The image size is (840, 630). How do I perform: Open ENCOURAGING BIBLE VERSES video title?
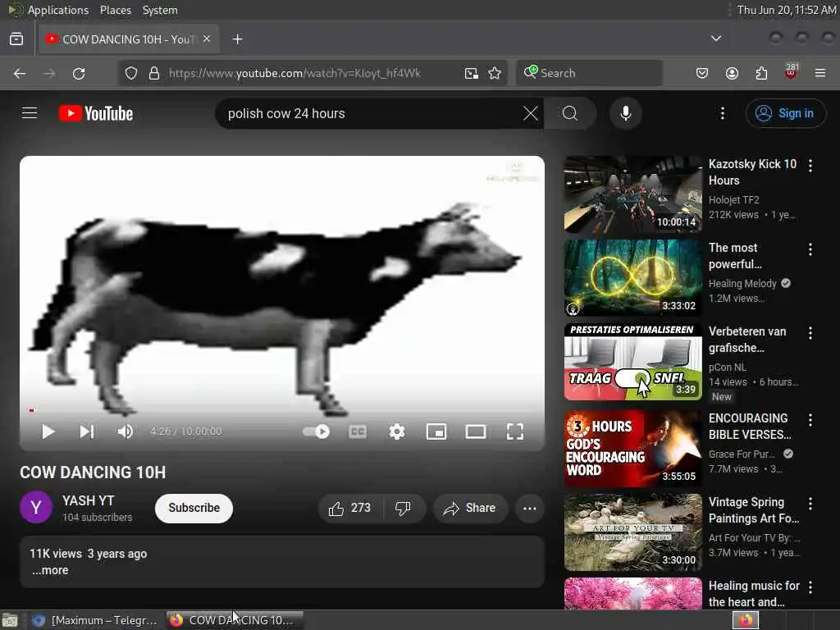point(750,427)
